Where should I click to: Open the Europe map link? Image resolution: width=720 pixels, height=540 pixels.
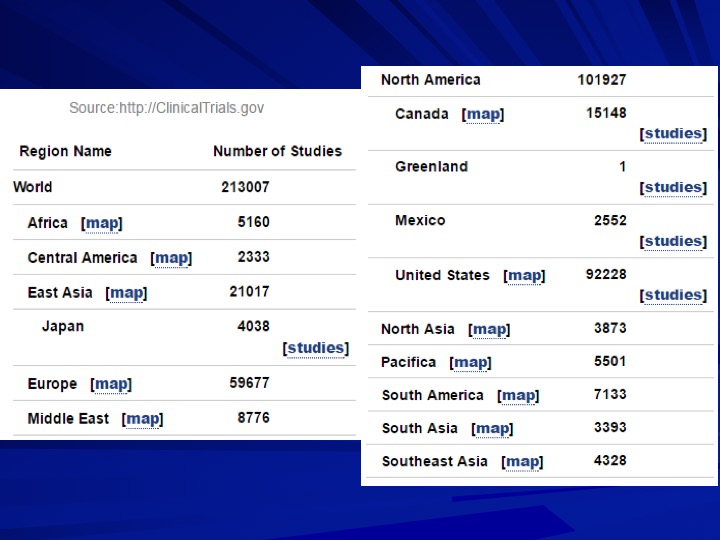pyautogui.click(x=111, y=384)
